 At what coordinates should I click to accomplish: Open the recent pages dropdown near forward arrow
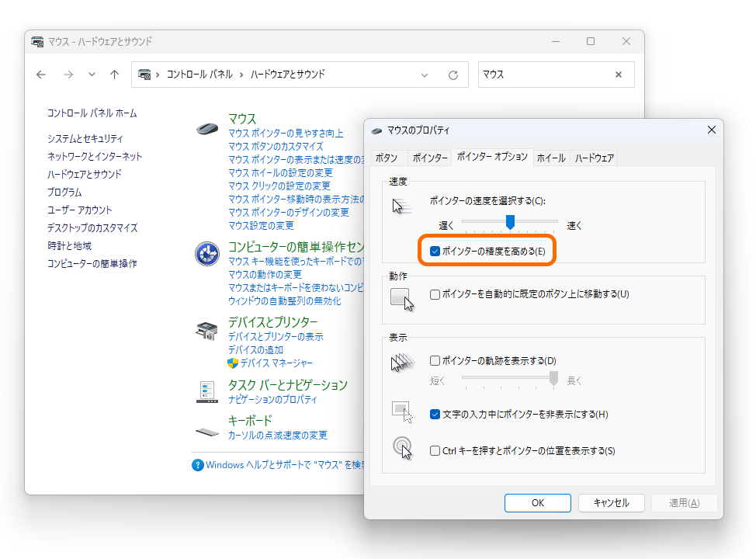pyautogui.click(x=91, y=75)
